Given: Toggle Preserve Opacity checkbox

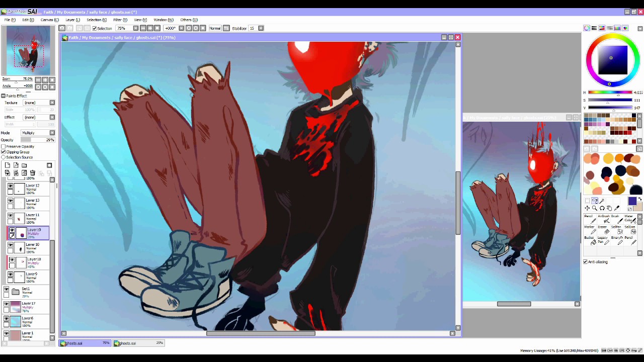Looking at the screenshot, I should point(4,146).
